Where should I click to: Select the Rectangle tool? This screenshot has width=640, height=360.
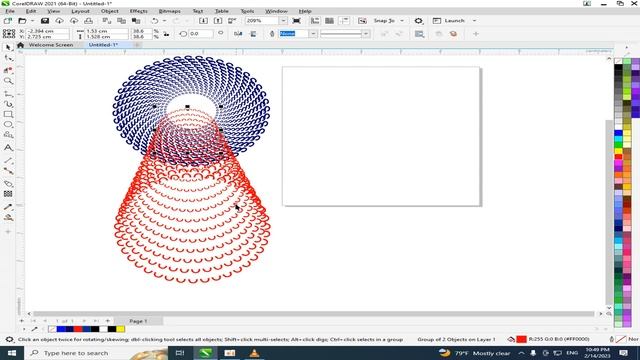(x=8, y=115)
